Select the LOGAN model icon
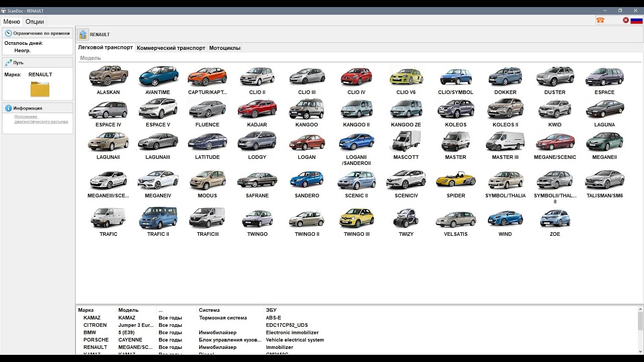This screenshot has height=362, width=644. coord(306,141)
